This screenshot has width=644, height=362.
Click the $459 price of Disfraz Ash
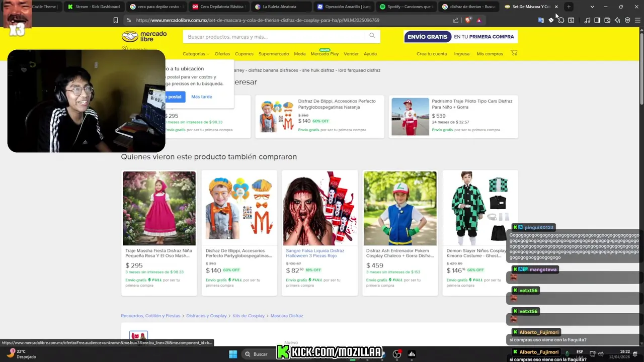[375, 265]
